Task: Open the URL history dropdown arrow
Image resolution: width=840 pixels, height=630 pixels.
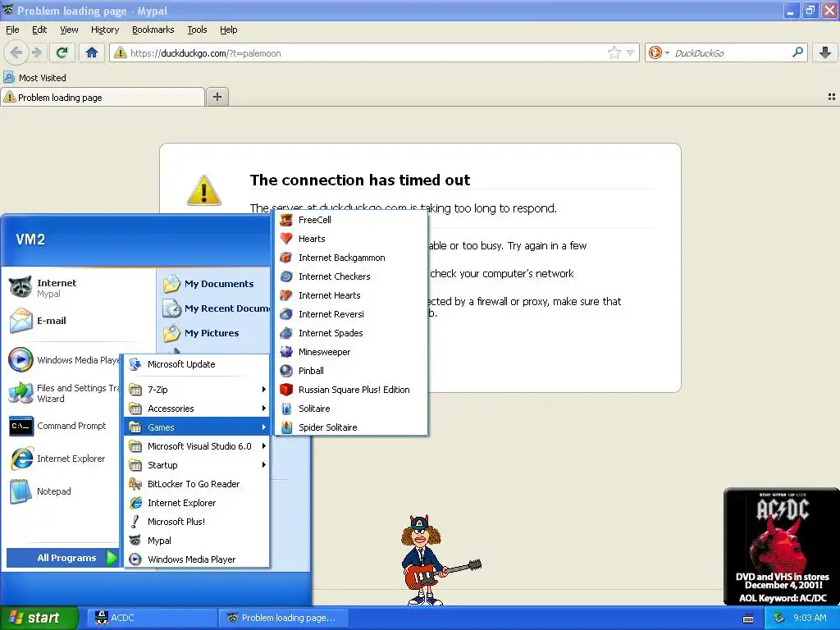Action: click(x=631, y=52)
